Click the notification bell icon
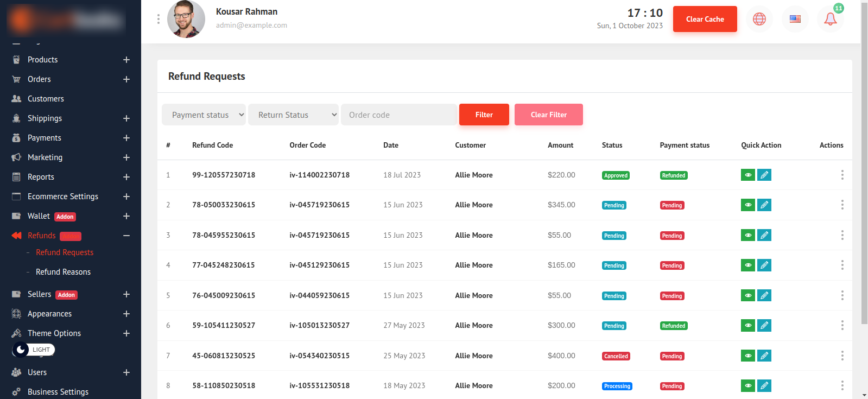Viewport: 868px width, 399px height. coord(830,19)
